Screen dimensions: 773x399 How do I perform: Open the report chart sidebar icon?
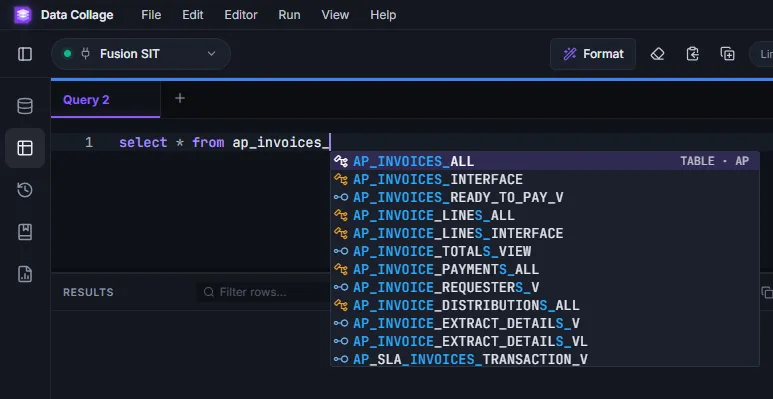tap(25, 274)
